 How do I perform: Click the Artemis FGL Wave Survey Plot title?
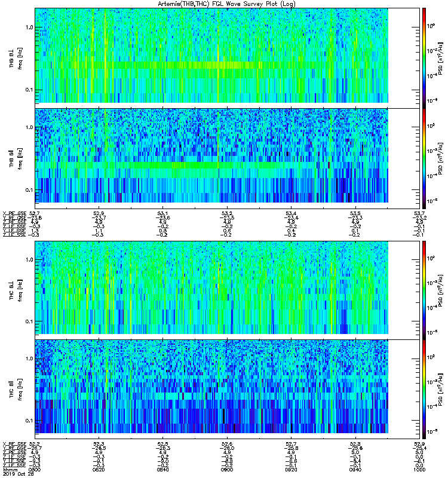click(x=226, y=4)
